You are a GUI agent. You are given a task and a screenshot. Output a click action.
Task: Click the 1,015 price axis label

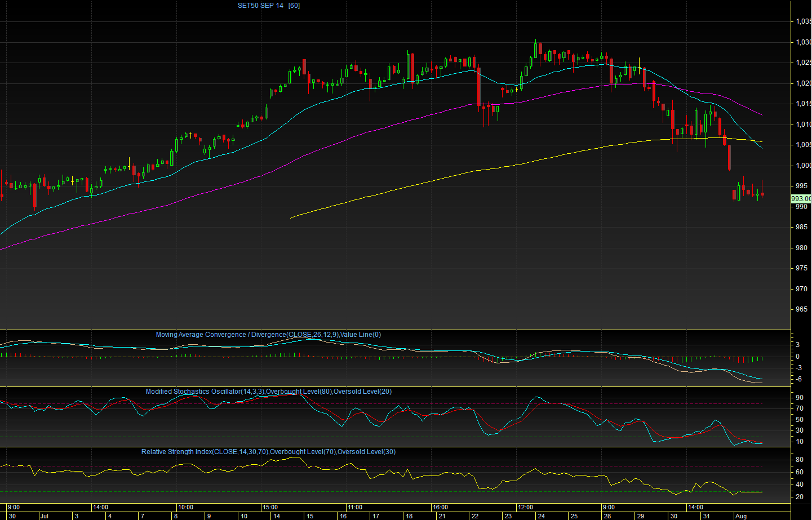[804, 104]
